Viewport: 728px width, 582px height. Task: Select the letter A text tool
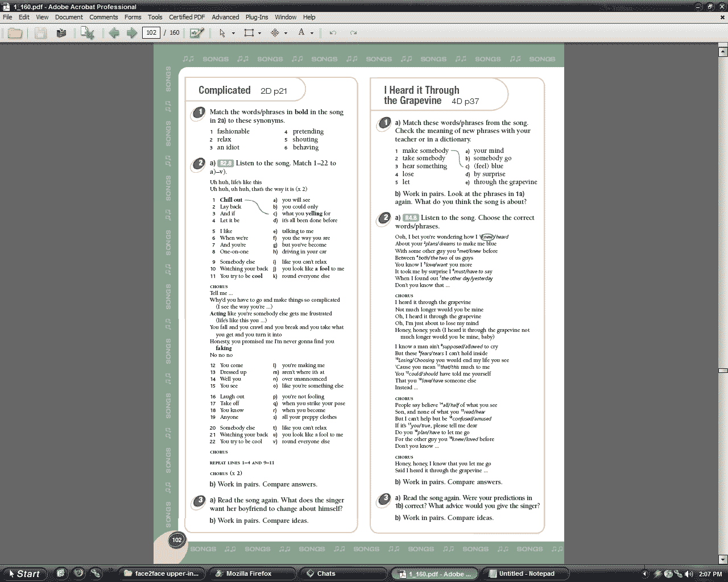coord(301,32)
